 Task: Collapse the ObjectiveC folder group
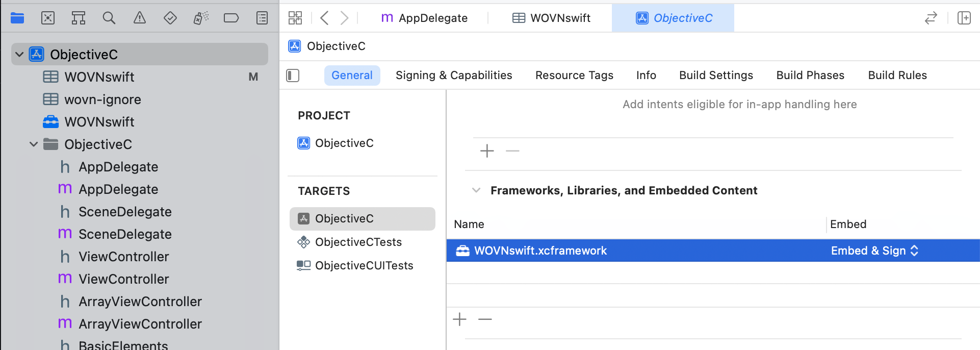34,144
